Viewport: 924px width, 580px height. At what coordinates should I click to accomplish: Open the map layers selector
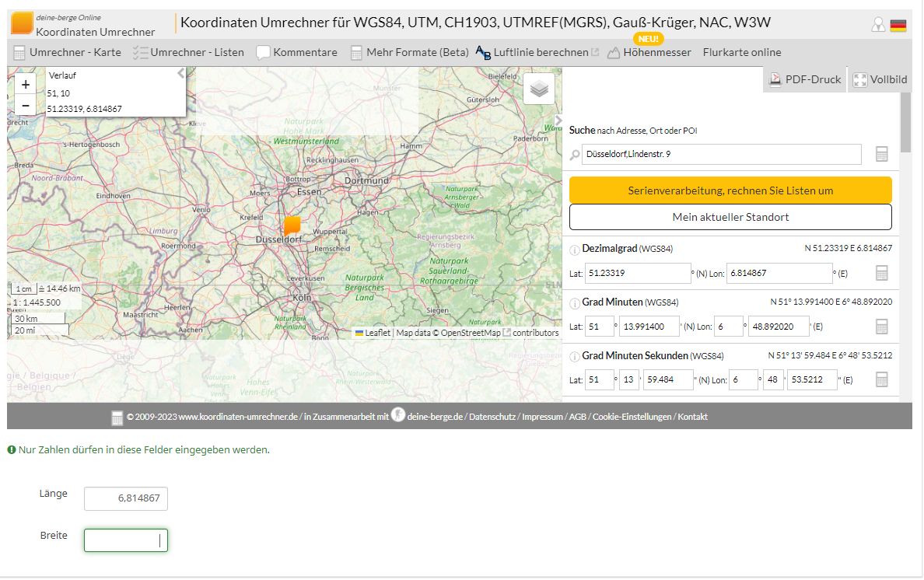[539, 89]
